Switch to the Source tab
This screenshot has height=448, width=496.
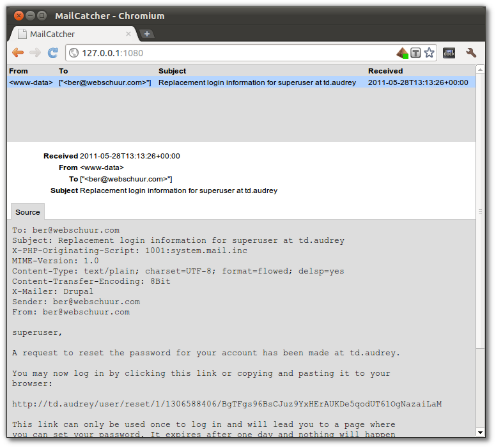(27, 212)
